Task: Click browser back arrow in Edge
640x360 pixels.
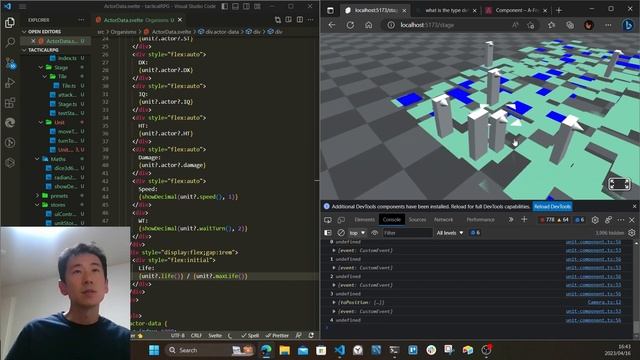Action: point(332,25)
